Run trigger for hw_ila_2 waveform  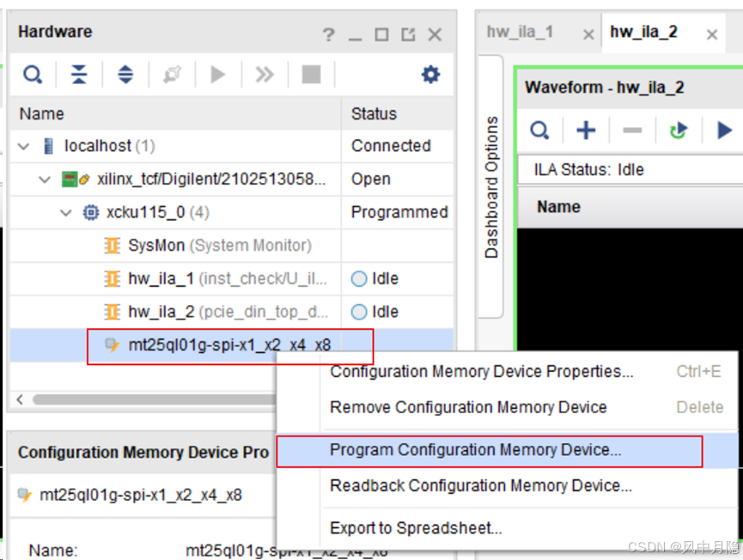(x=724, y=130)
